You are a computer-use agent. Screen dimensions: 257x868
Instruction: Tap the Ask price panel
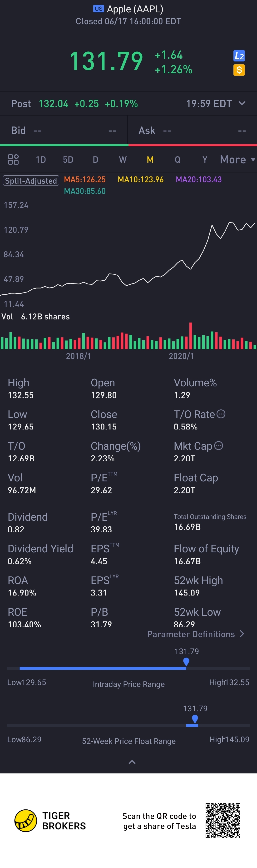(x=192, y=130)
